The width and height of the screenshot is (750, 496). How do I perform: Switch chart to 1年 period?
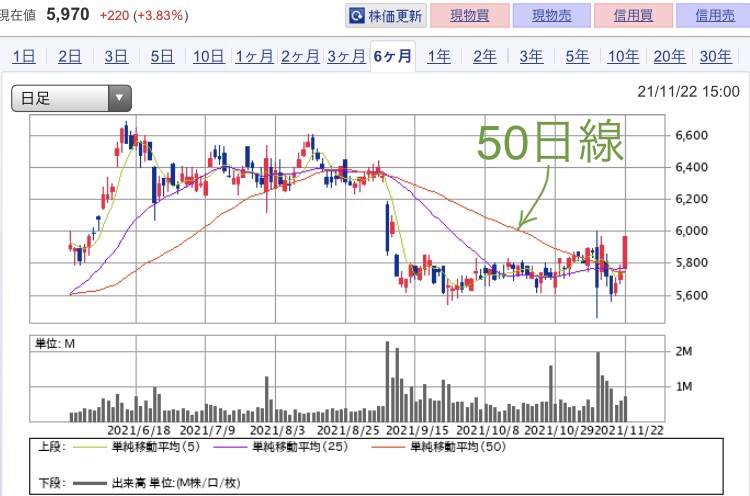[x=439, y=56]
